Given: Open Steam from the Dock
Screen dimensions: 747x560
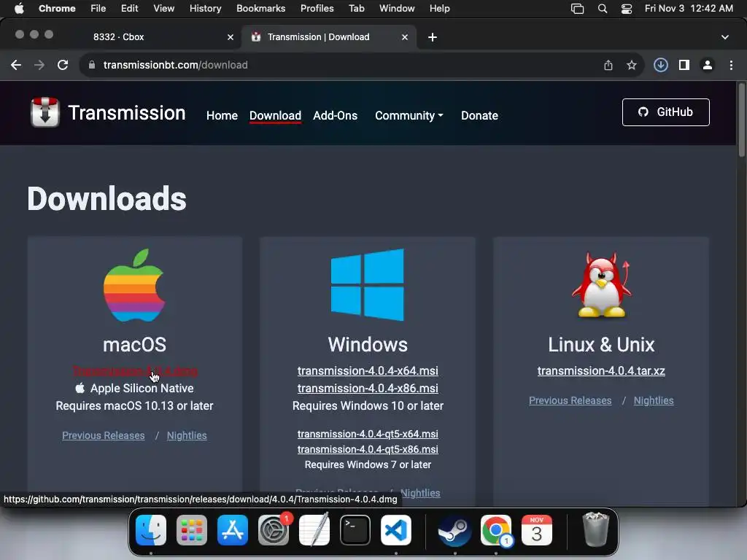Looking at the screenshot, I should point(455,530).
